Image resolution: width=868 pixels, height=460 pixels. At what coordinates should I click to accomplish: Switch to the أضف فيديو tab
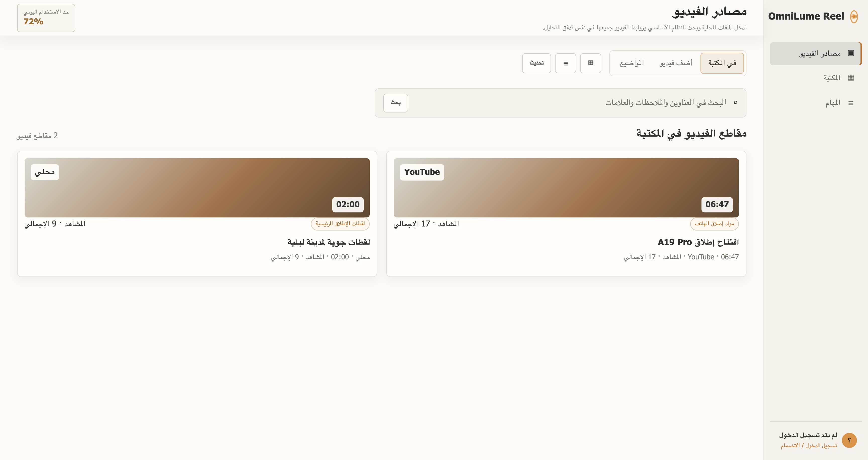676,63
